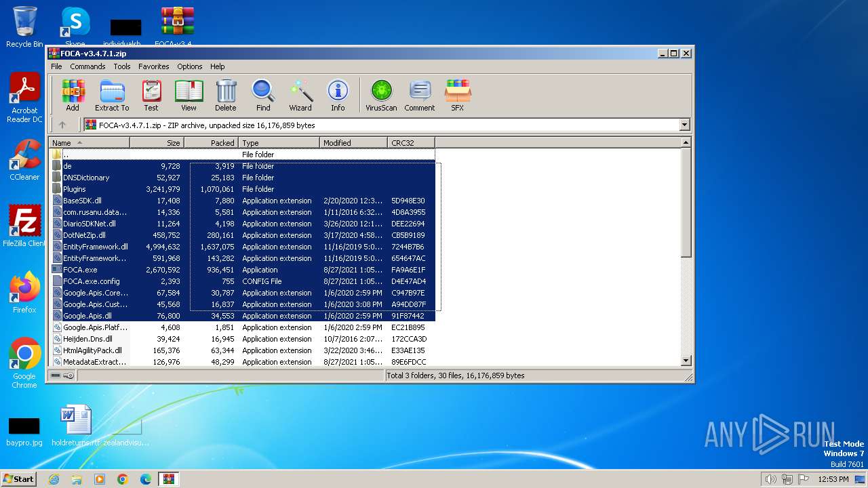The height and width of the screenshot is (488, 868).
Task: Go up one level arrow button
Action: 62,125
